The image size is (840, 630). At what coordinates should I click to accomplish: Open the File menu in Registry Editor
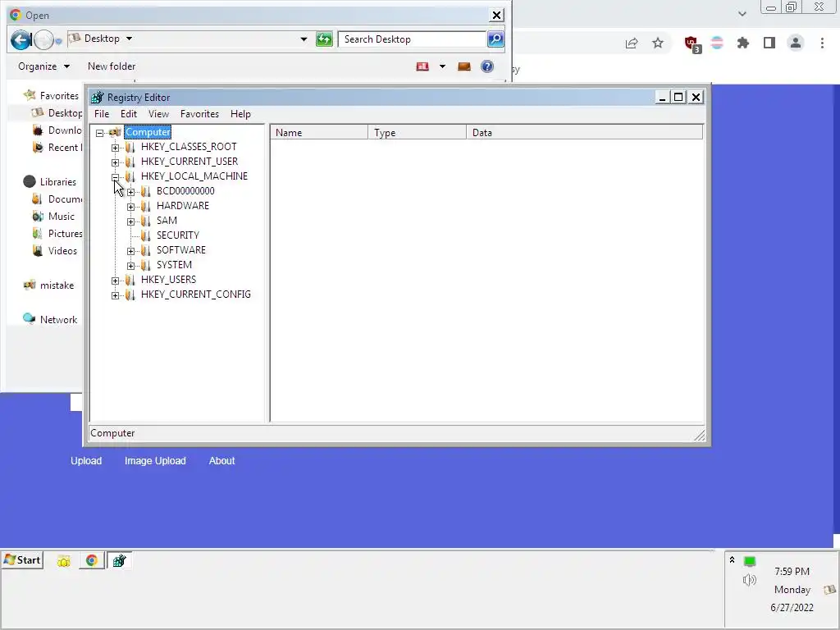[102, 114]
